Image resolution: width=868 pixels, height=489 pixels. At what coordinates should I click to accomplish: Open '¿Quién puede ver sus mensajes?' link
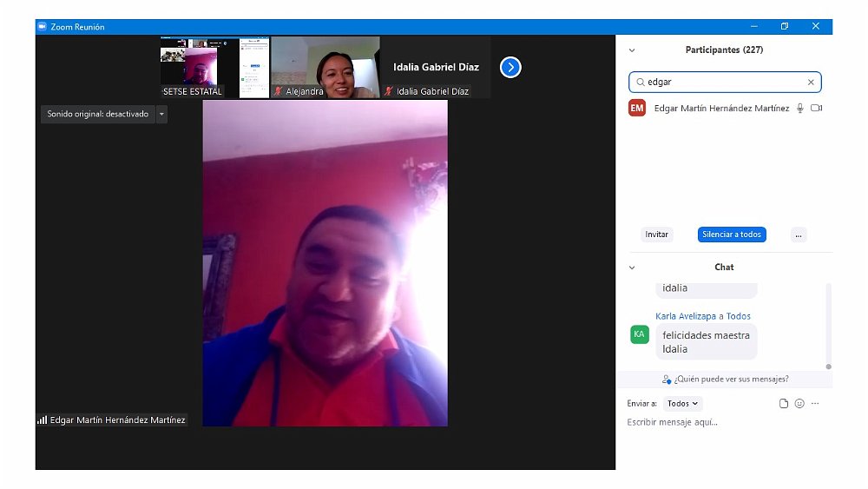point(724,380)
